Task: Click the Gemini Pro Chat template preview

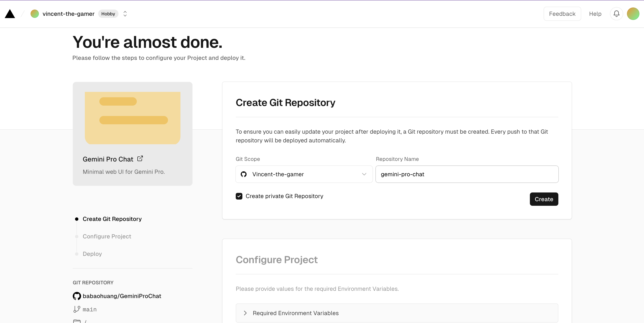Action: [x=132, y=118]
